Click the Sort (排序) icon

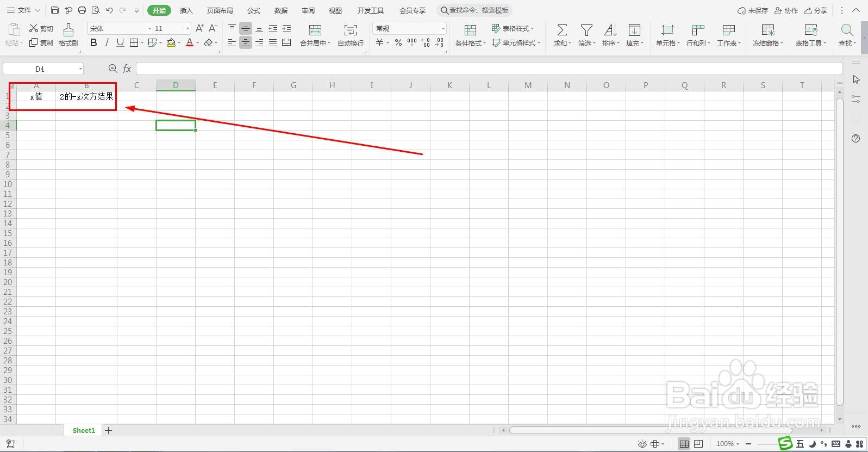coord(610,30)
